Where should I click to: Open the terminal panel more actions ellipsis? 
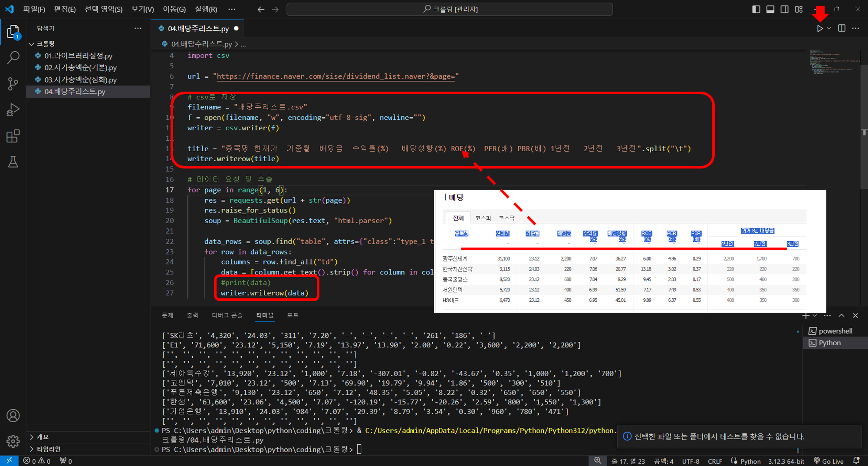click(827, 316)
